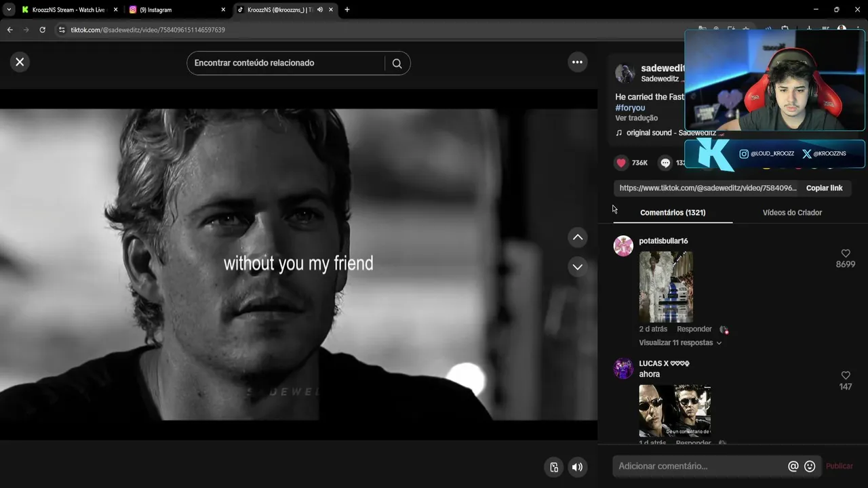Click the search magnifier icon

tap(397, 63)
